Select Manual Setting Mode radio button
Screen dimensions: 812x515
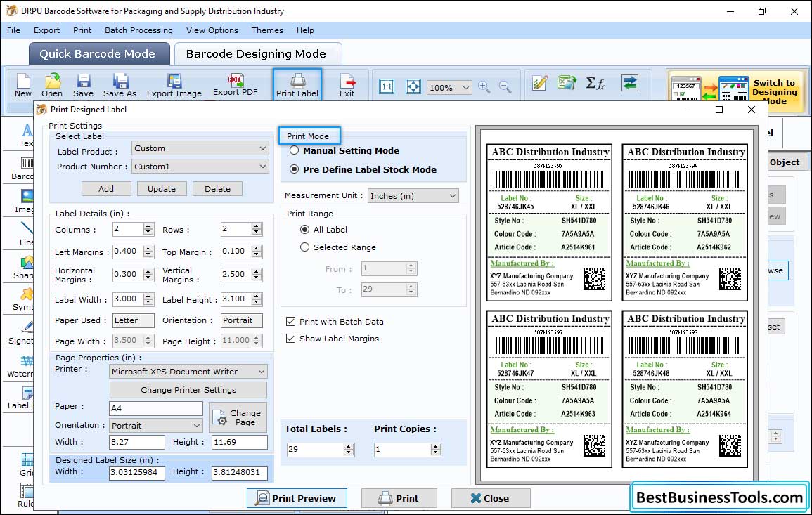[294, 150]
